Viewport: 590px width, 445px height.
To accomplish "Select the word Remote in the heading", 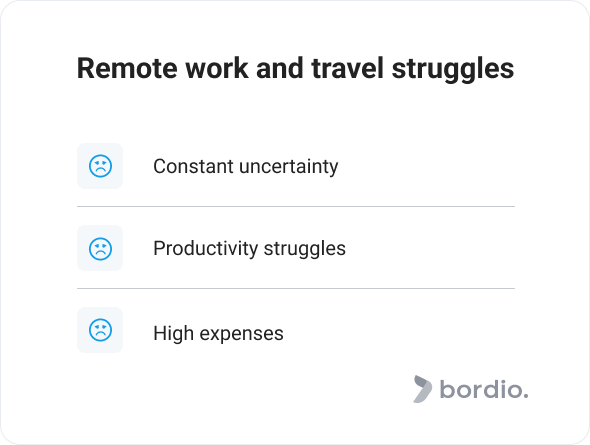I will 127,68.
